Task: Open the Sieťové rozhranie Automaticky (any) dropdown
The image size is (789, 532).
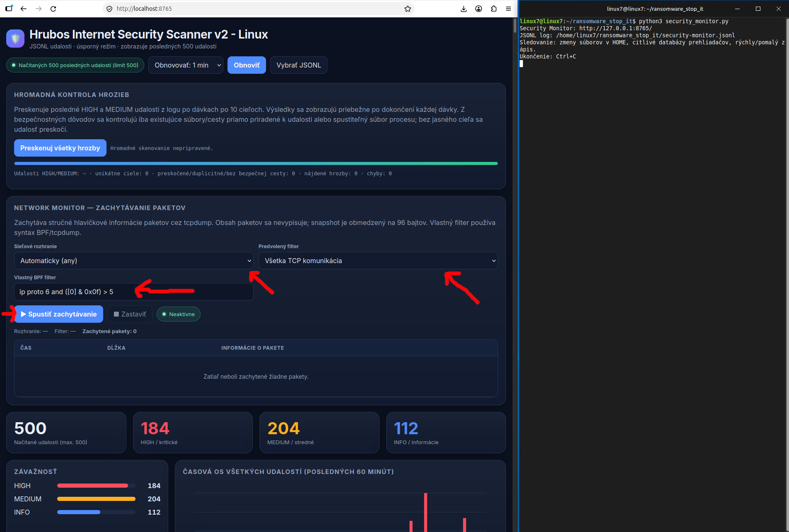Action: pyautogui.click(x=133, y=261)
